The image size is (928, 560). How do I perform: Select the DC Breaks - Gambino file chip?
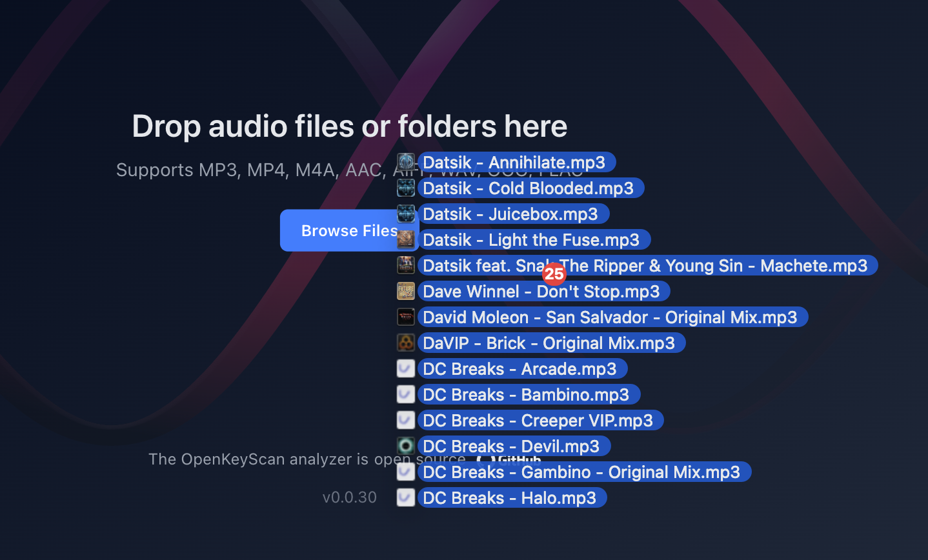tap(585, 472)
